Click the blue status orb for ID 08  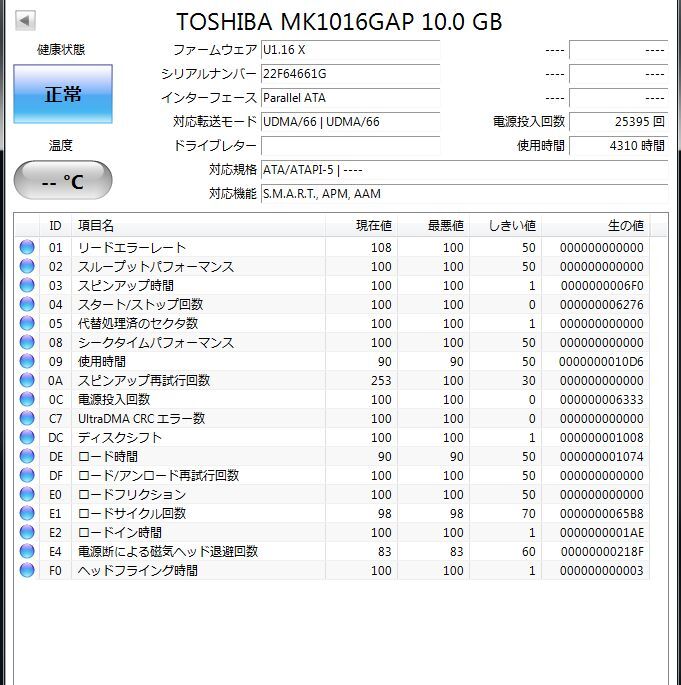[27, 342]
